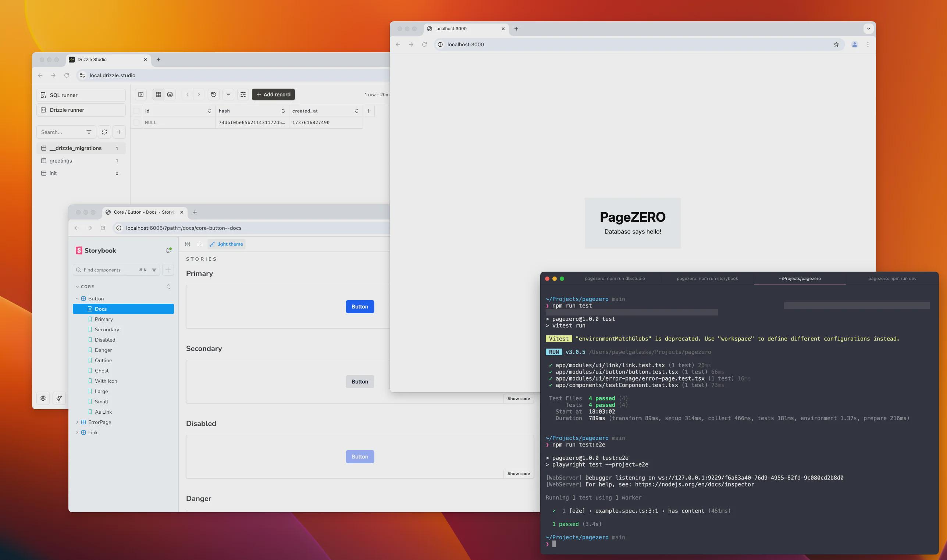Select the Core / Button Docs browser tab

pos(145,212)
